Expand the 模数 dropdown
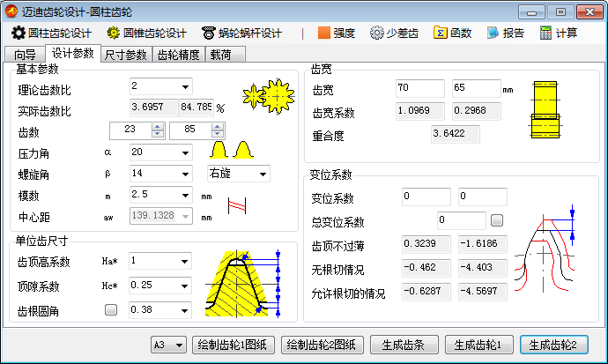The width and height of the screenshot is (608, 364). (x=185, y=195)
